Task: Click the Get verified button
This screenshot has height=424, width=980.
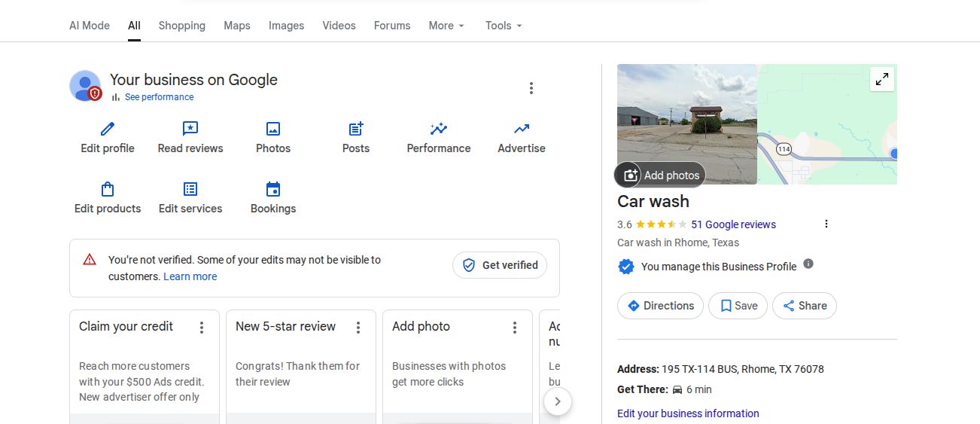Action: click(500, 265)
